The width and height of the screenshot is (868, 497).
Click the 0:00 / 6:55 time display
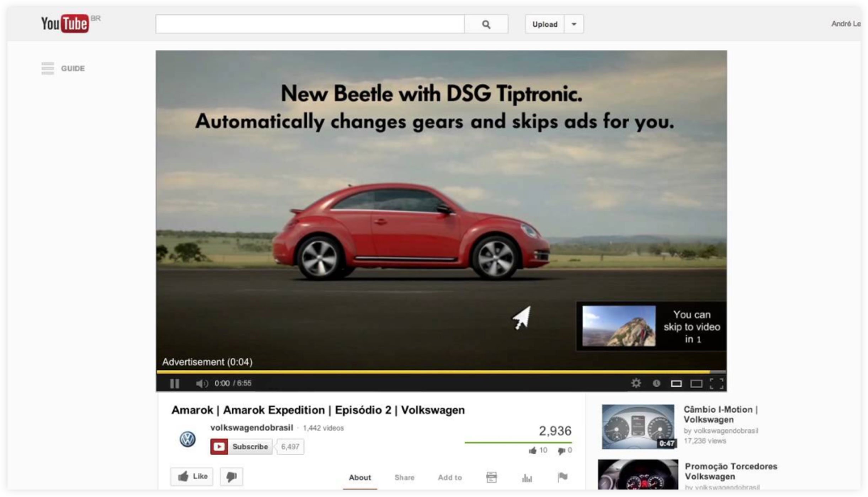pos(233,383)
